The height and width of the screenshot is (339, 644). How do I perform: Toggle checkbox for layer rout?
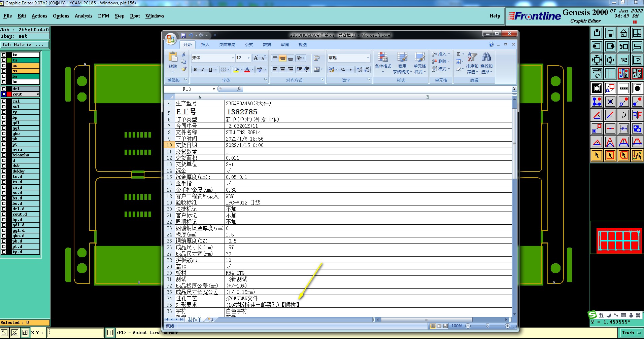(4, 94)
